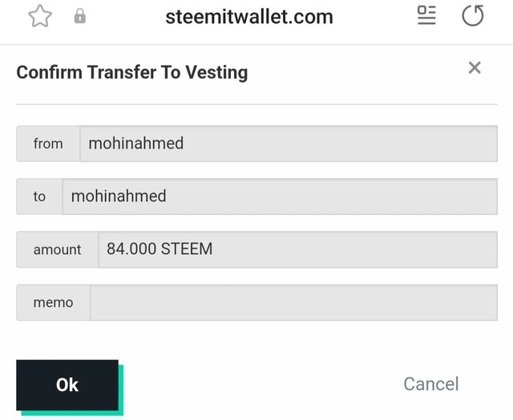513x420 pixels.
Task: Focus the empty memo input field
Action: (x=293, y=302)
